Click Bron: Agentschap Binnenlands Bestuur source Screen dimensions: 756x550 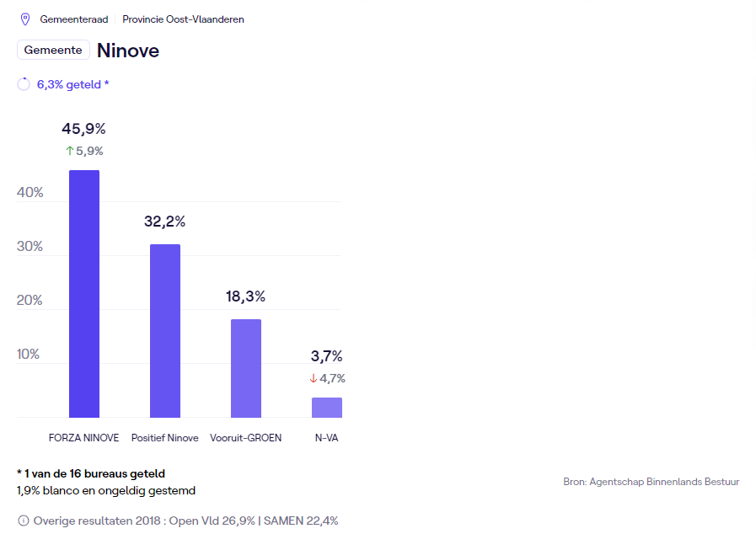coord(651,482)
